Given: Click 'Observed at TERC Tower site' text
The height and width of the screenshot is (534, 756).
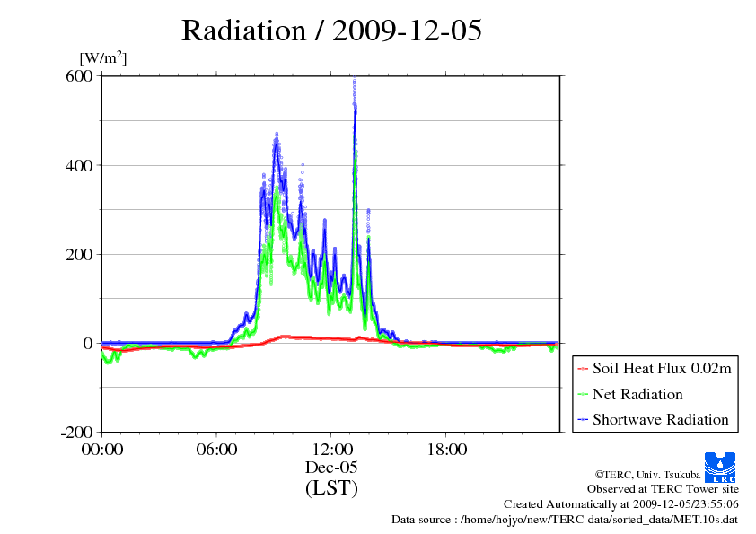Looking at the screenshot, I should 663,489.
